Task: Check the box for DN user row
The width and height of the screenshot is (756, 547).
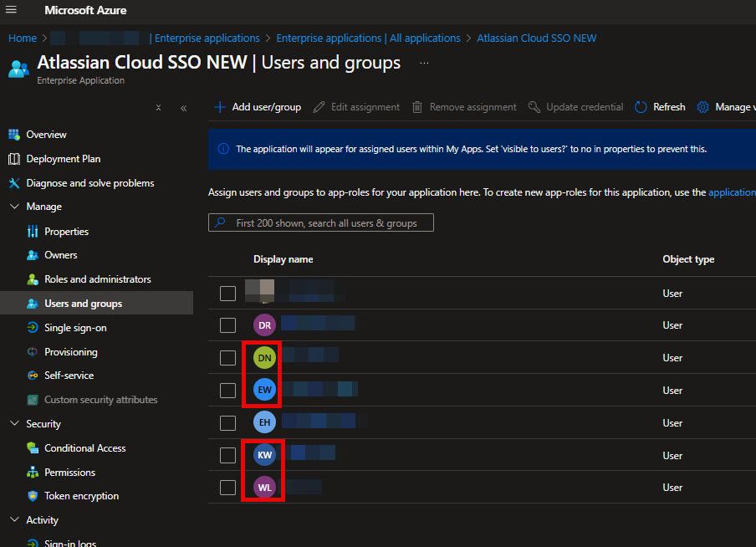Action: 227,358
